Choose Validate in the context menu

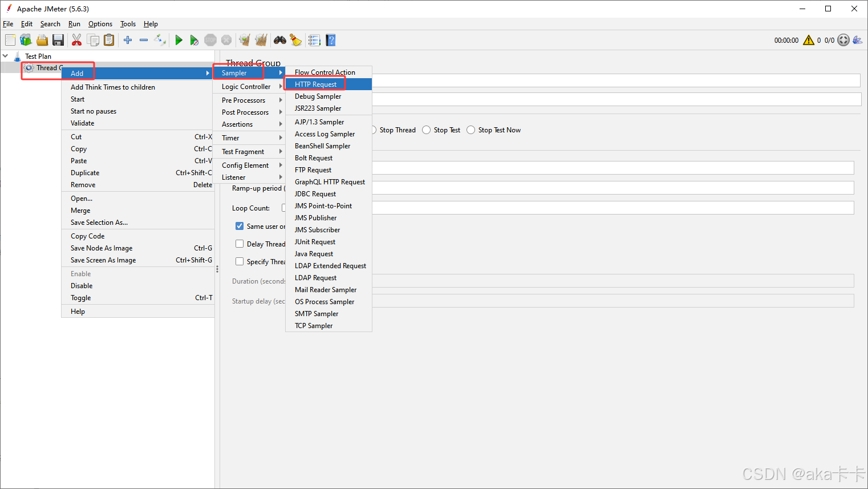pos(137,123)
